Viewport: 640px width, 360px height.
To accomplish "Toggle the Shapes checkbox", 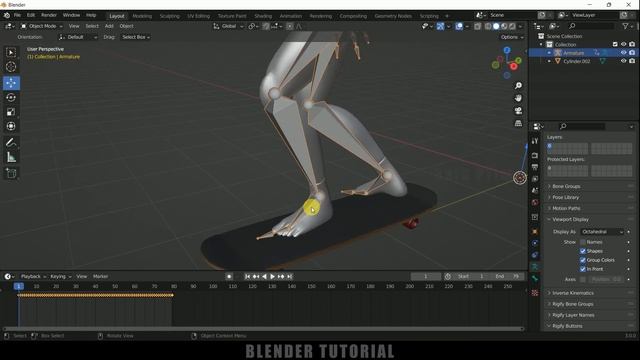I will (x=583, y=251).
